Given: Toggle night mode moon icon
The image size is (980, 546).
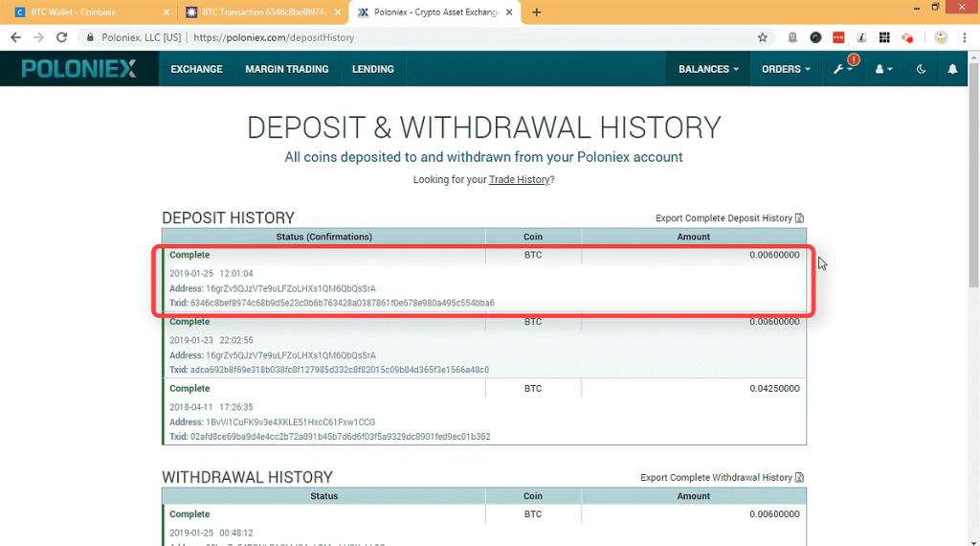Looking at the screenshot, I should point(921,69).
